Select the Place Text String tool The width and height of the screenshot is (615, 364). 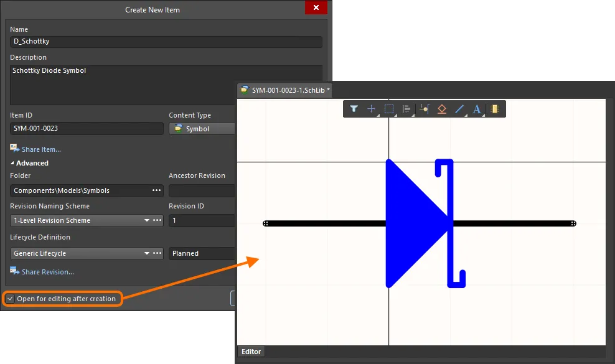tap(476, 109)
